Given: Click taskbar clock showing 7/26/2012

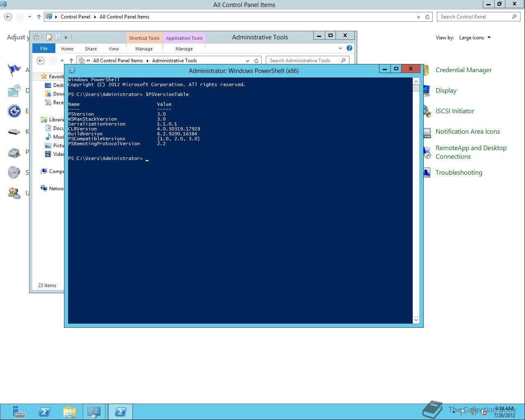Looking at the screenshot, I should pos(504,412).
